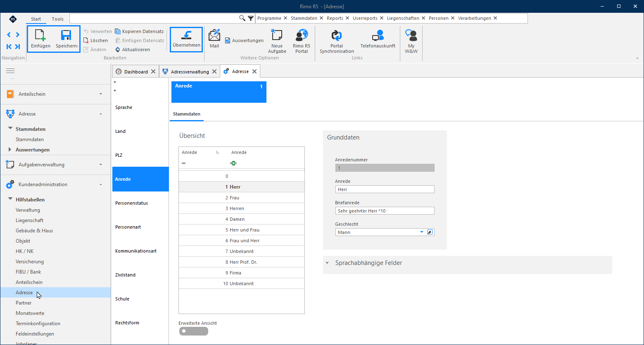Click Kopieren Datensatz button
Screen dimensions: 644x345
click(139, 31)
